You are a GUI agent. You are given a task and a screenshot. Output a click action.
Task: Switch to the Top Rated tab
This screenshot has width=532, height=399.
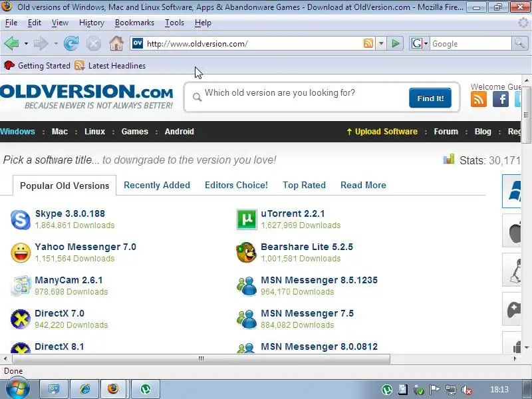point(304,185)
